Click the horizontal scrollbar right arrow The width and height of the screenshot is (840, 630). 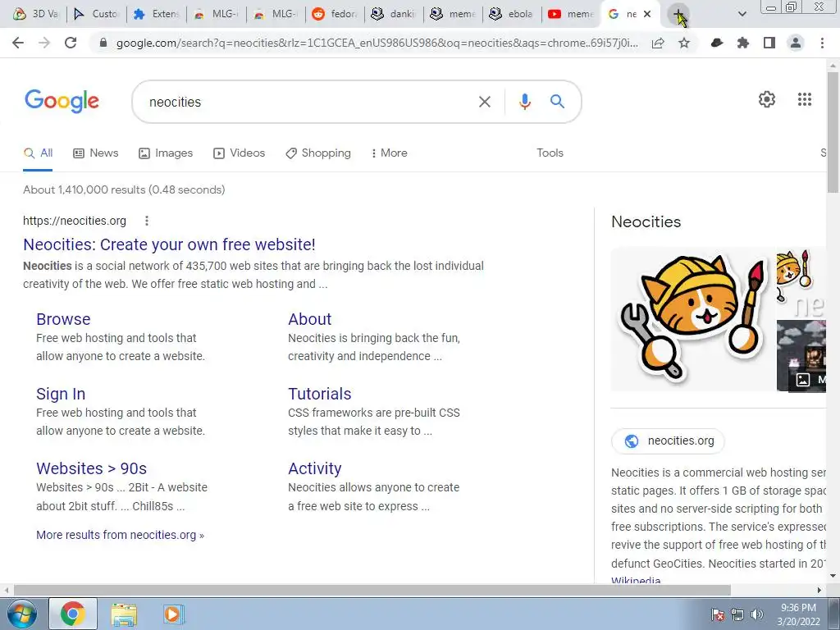coord(819,591)
